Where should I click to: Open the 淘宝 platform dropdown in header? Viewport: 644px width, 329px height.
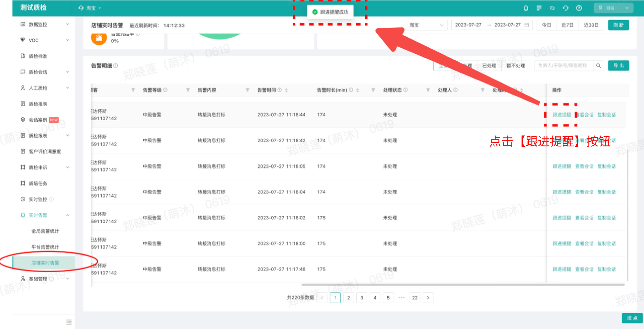click(x=90, y=8)
